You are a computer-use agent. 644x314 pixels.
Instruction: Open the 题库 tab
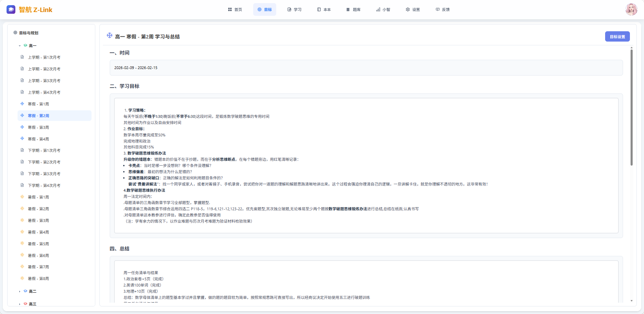point(354,10)
